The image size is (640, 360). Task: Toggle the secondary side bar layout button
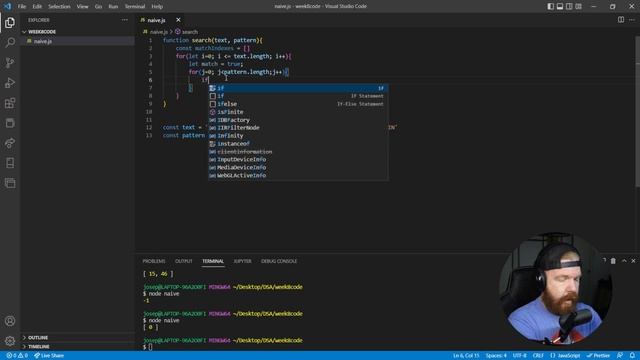569,6
